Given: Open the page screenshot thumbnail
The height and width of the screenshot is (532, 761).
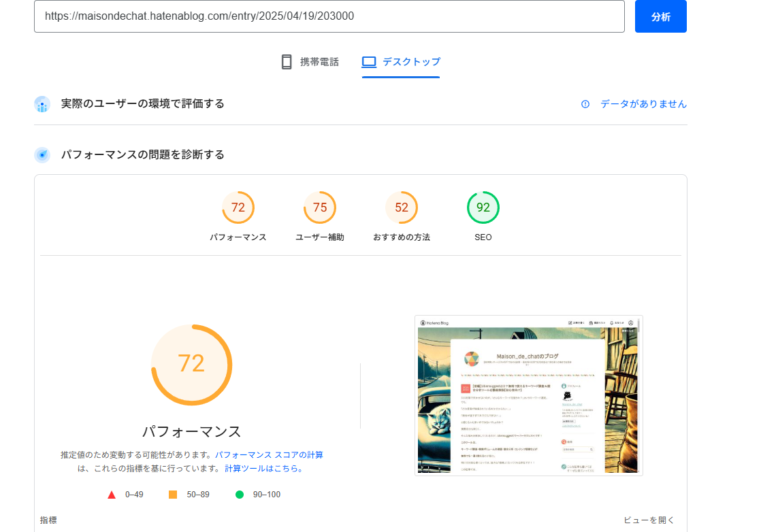Looking at the screenshot, I should tap(528, 395).
